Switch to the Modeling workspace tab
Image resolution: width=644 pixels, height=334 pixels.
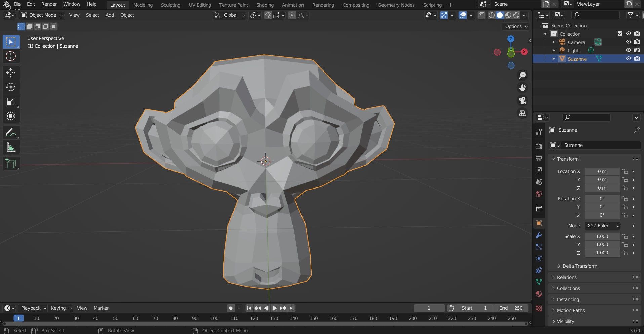143,5
